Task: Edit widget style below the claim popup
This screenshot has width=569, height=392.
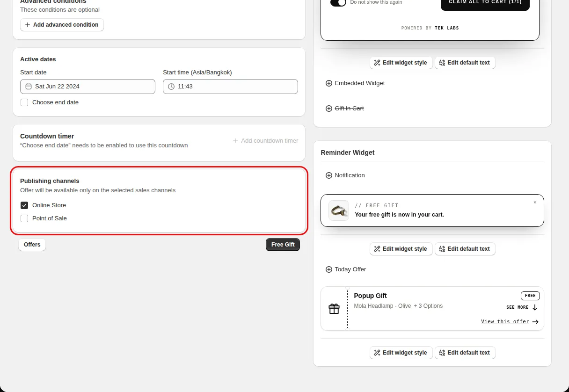Action: pos(401,63)
